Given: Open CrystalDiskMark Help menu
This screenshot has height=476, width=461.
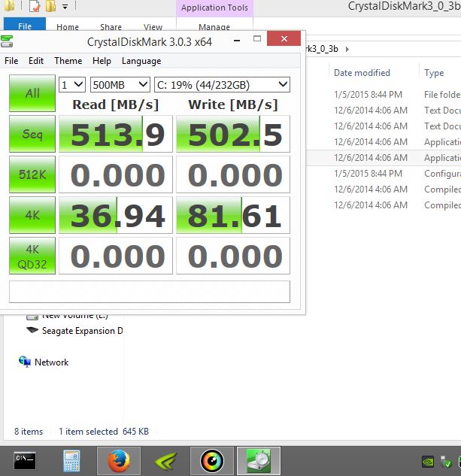Looking at the screenshot, I should [102, 61].
